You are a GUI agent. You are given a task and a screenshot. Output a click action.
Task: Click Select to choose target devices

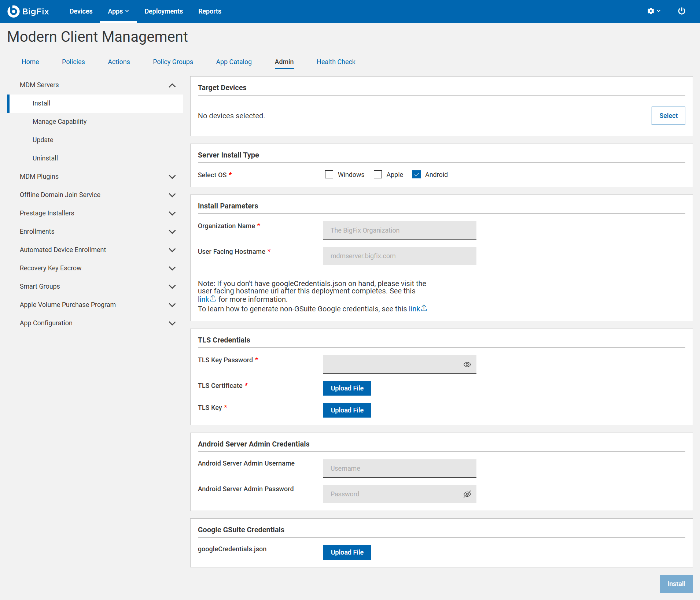(x=668, y=116)
